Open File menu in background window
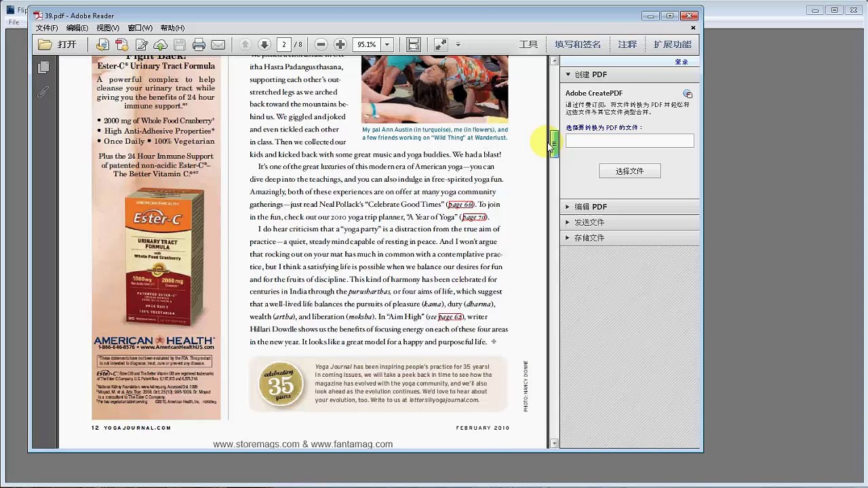 point(14,22)
